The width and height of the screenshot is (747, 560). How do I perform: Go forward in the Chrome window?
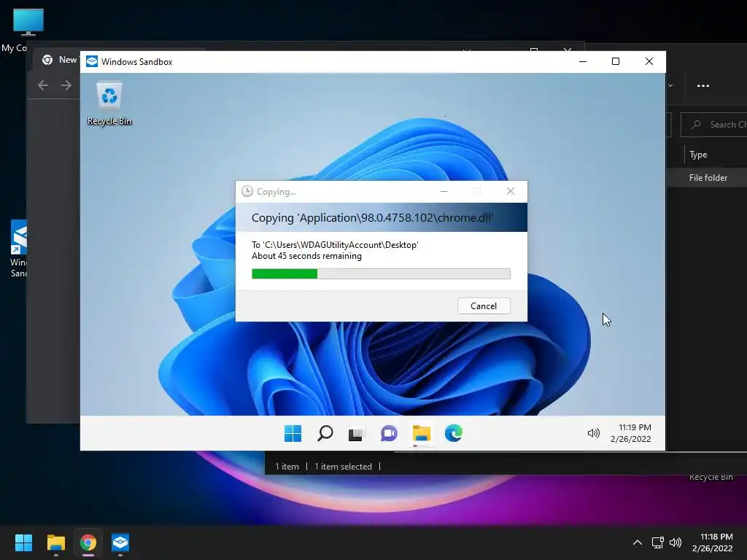click(x=66, y=85)
